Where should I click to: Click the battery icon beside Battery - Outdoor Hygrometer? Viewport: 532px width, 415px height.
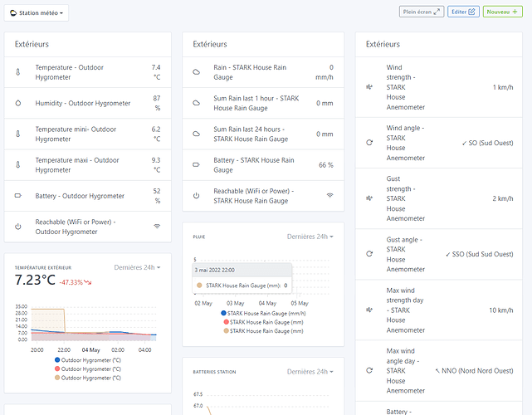tap(19, 197)
